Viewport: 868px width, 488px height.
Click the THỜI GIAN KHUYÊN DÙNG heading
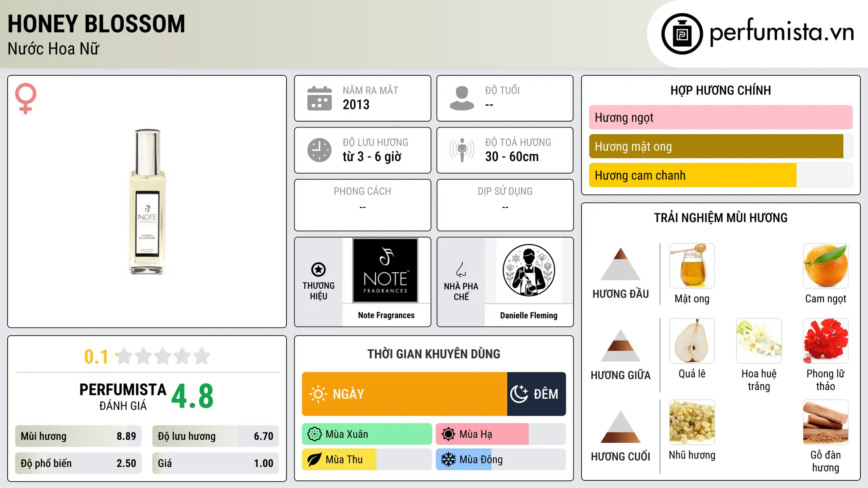pyautogui.click(x=434, y=354)
